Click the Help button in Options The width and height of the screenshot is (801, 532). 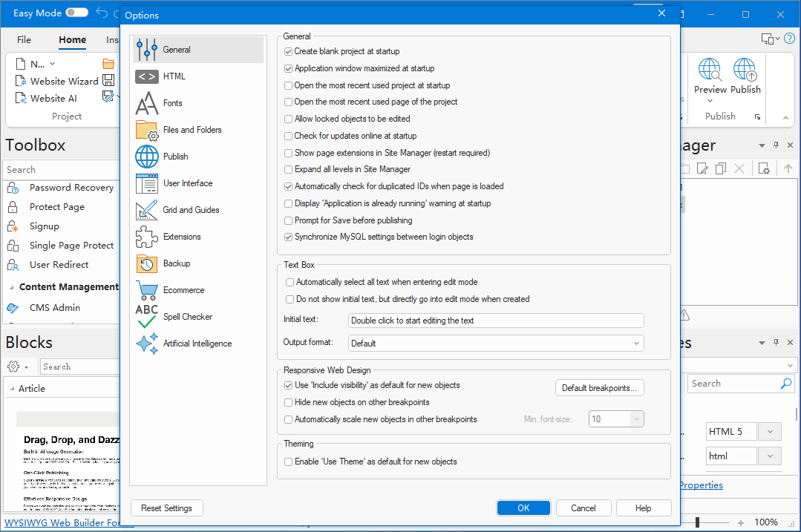click(x=644, y=508)
